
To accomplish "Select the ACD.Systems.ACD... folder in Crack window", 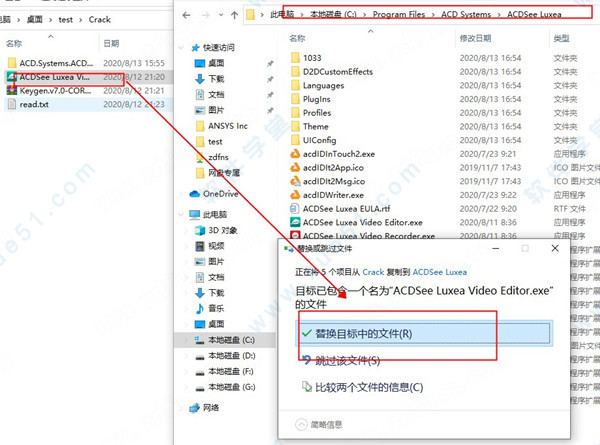I will tap(56, 63).
